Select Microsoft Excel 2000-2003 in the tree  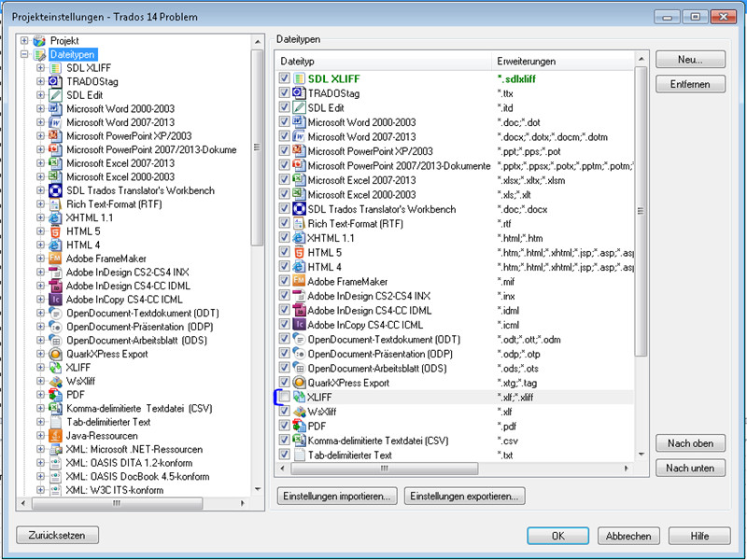click(120, 176)
